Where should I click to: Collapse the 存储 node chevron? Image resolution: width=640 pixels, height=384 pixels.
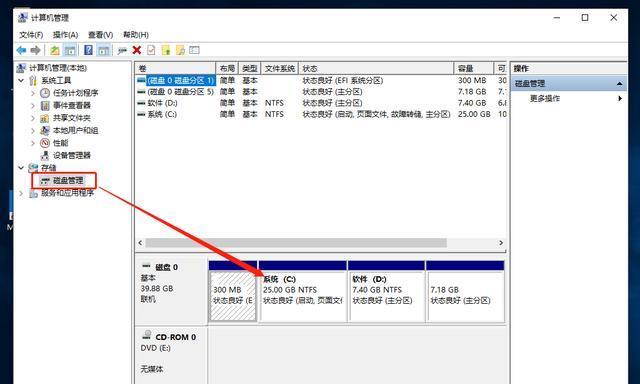[x=21, y=168]
